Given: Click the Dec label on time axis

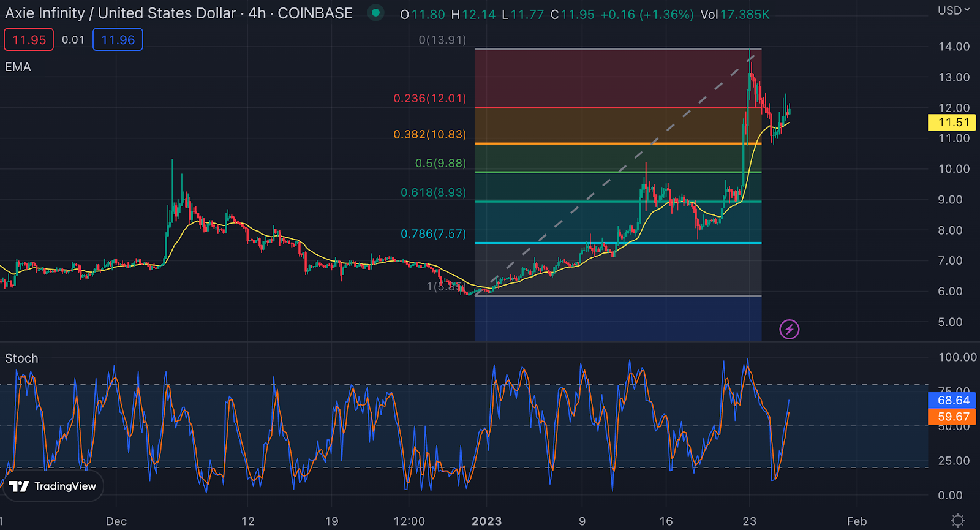Looking at the screenshot, I should (116, 521).
